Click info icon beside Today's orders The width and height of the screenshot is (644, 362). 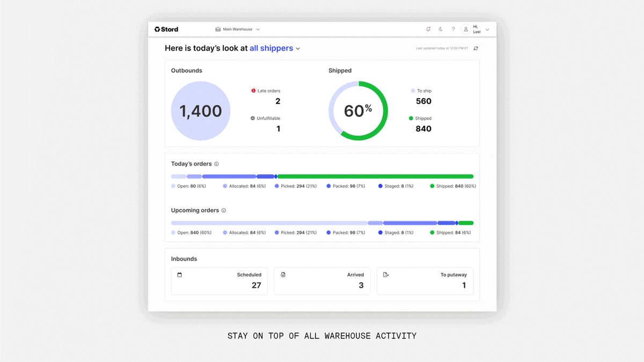click(216, 164)
